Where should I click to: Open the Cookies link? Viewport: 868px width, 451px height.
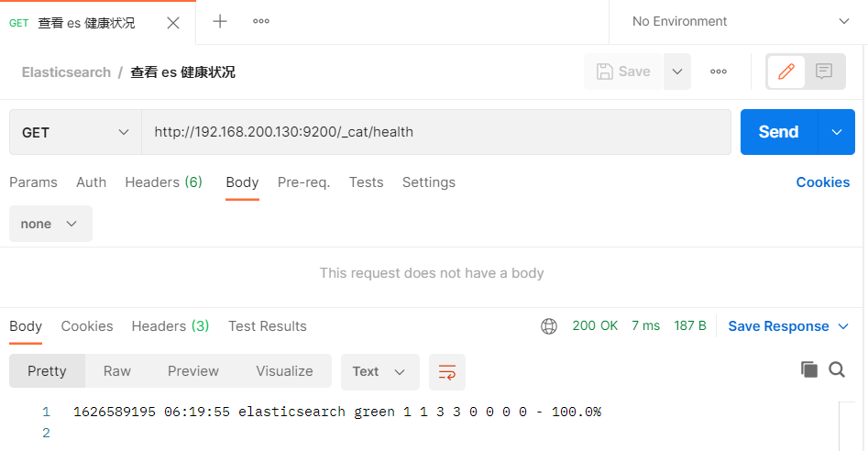[822, 182]
